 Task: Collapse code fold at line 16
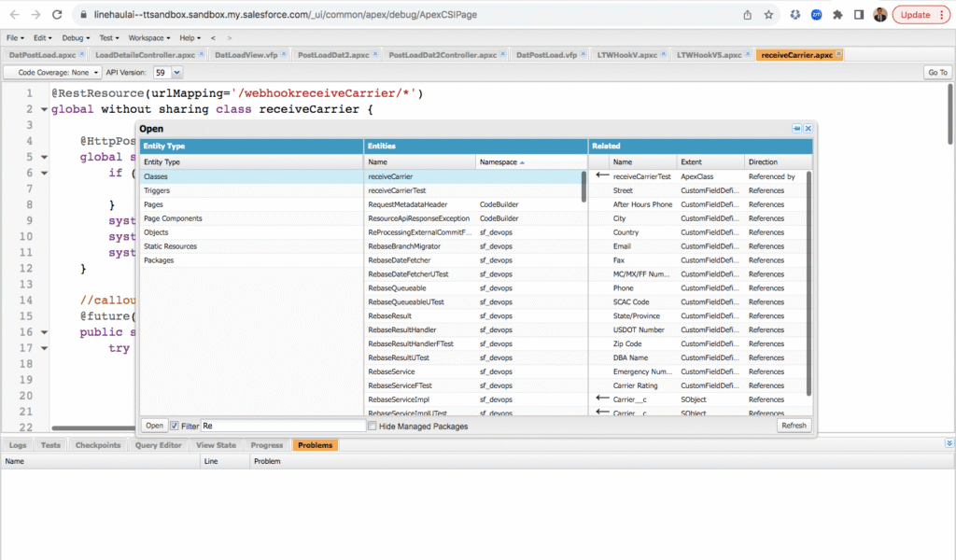44,332
